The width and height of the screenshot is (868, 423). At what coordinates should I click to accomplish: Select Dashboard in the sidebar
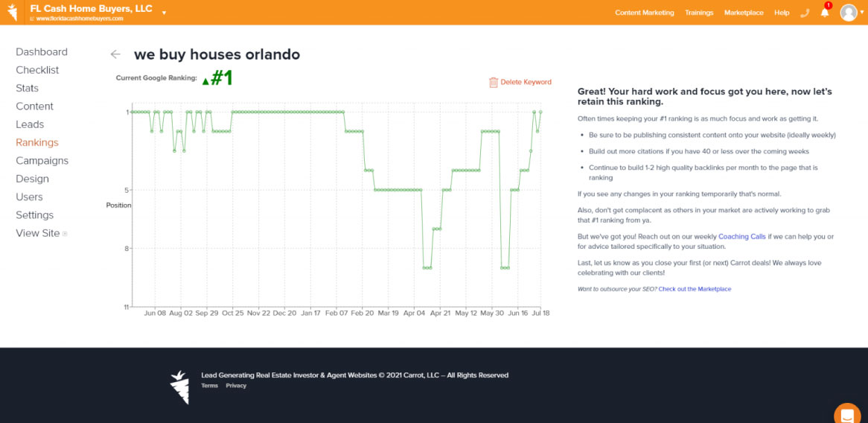click(x=42, y=52)
